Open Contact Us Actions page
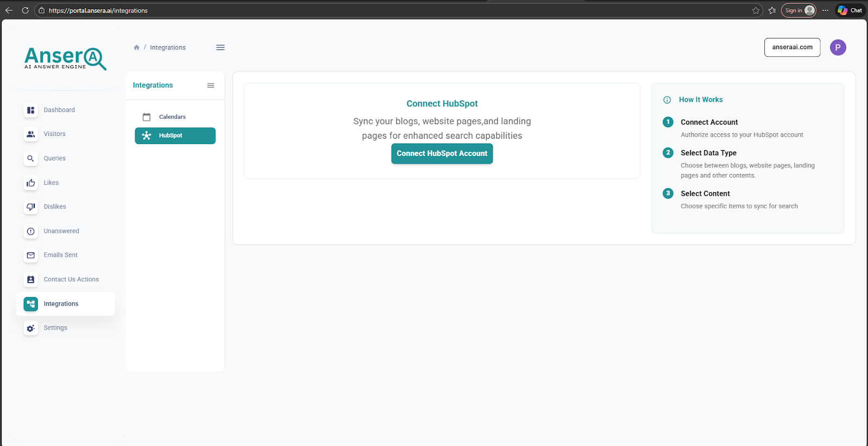Viewport: 868px width, 446px height. coord(71,280)
